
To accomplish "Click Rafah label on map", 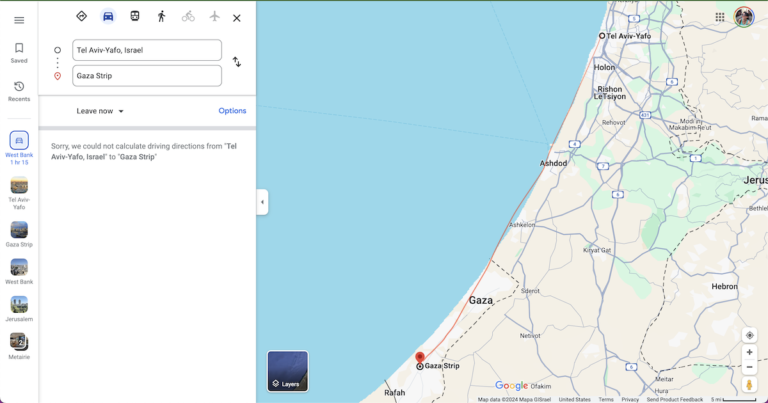I will [x=394, y=393].
